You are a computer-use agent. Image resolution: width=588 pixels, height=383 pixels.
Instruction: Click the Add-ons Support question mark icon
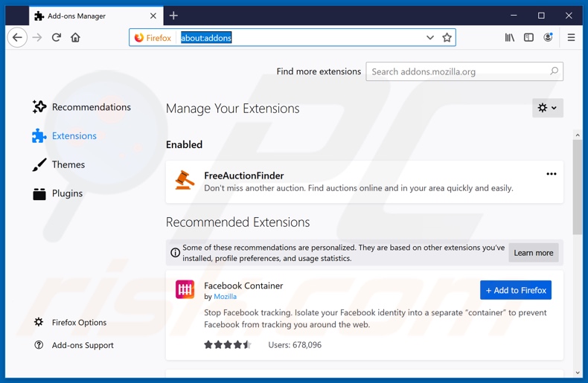(x=39, y=345)
